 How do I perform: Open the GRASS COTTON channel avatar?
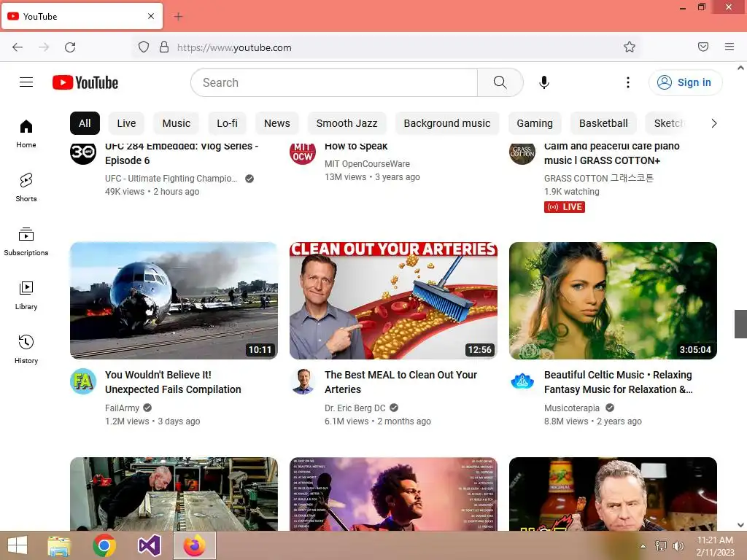pos(522,152)
